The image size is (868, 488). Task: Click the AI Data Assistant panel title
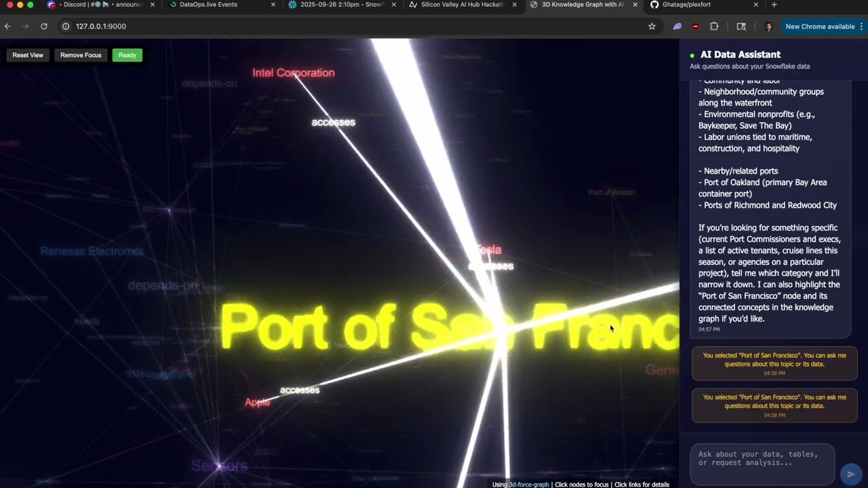click(741, 54)
